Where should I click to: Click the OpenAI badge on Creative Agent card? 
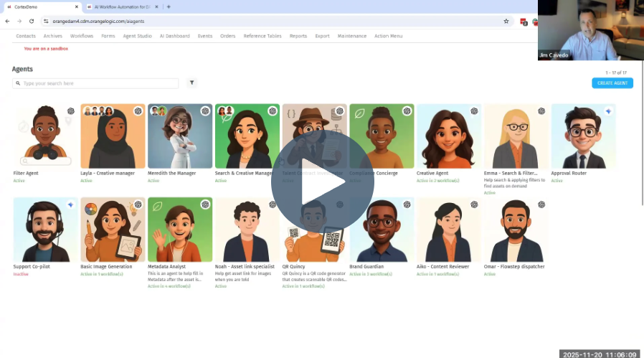pyautogui.click(x=474, y=111)
